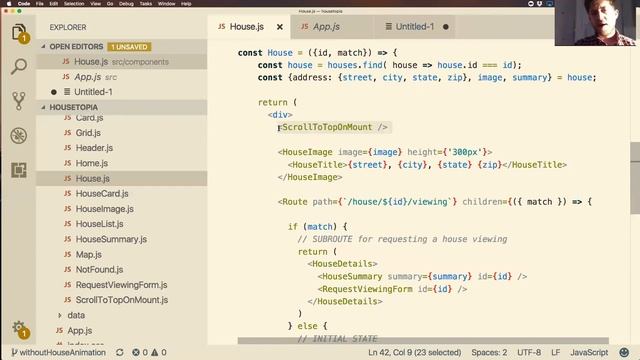Open HouseList.js in file tree

[x=122, y=224]
